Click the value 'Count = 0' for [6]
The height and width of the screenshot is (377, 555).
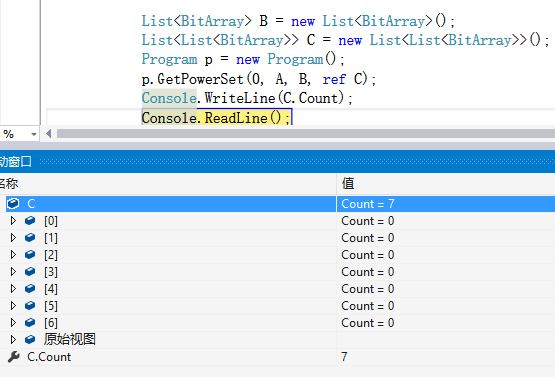click(367, 323)
